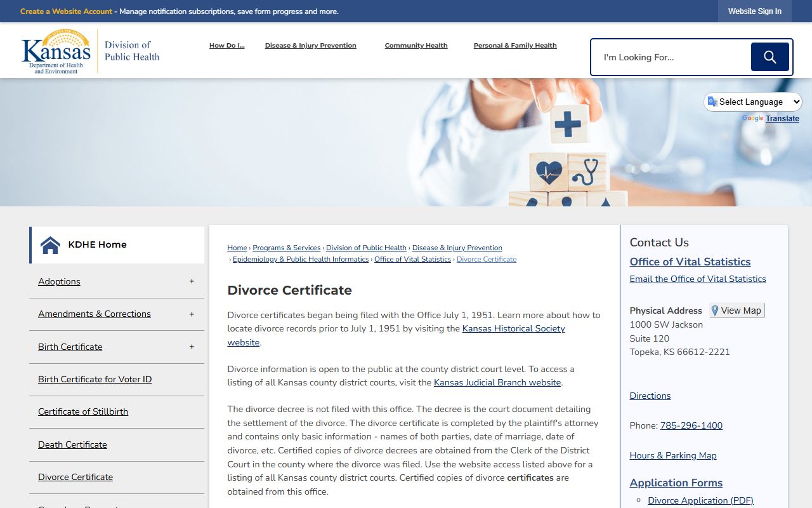This screenshot has height=508, width=812.
Task: Open Kansas Judicial Branch website link
Action: point(497,383)
